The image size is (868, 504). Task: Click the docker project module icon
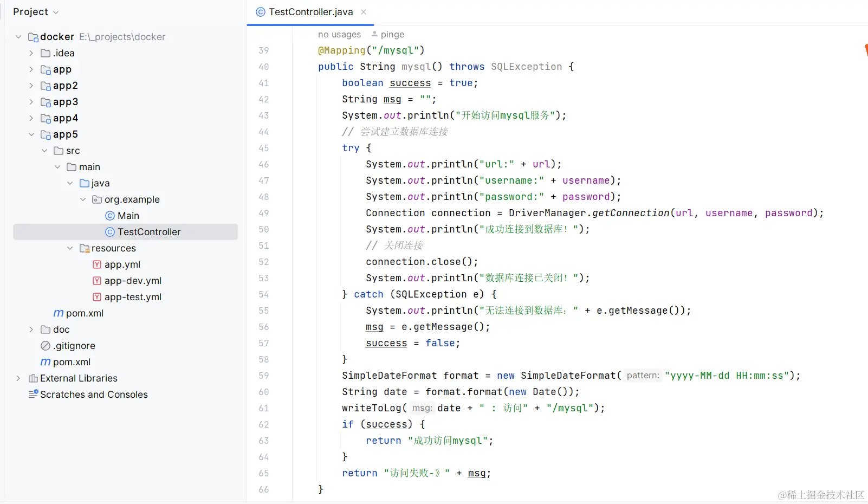[x=33, y=37]
